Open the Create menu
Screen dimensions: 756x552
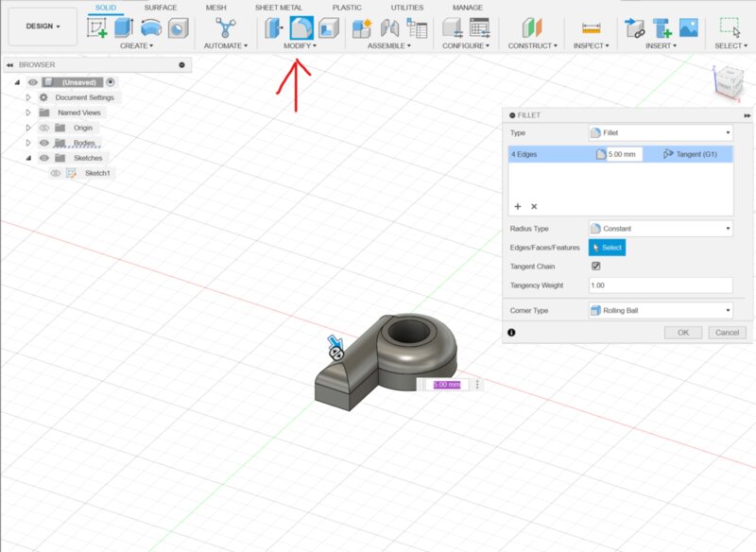[136, 45]
